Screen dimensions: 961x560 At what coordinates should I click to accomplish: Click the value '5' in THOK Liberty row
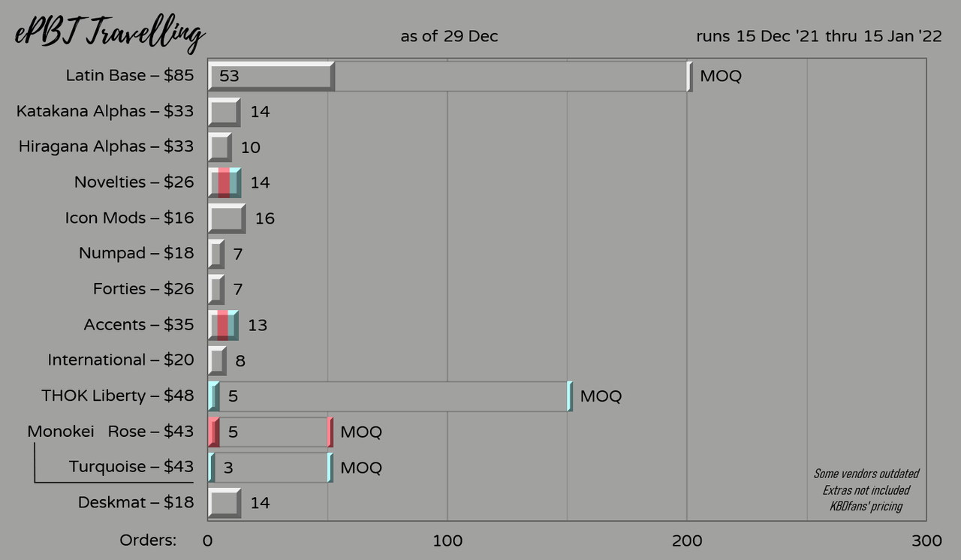click(x=233, y=396)
